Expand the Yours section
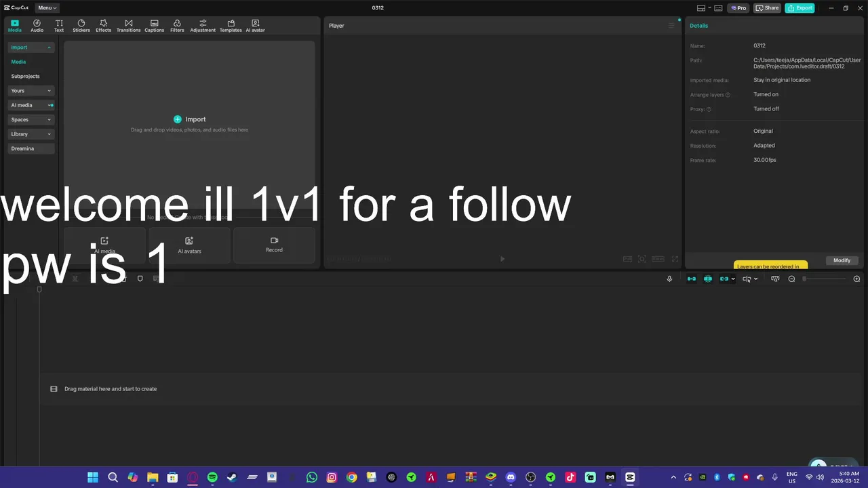 coord(31,91)
